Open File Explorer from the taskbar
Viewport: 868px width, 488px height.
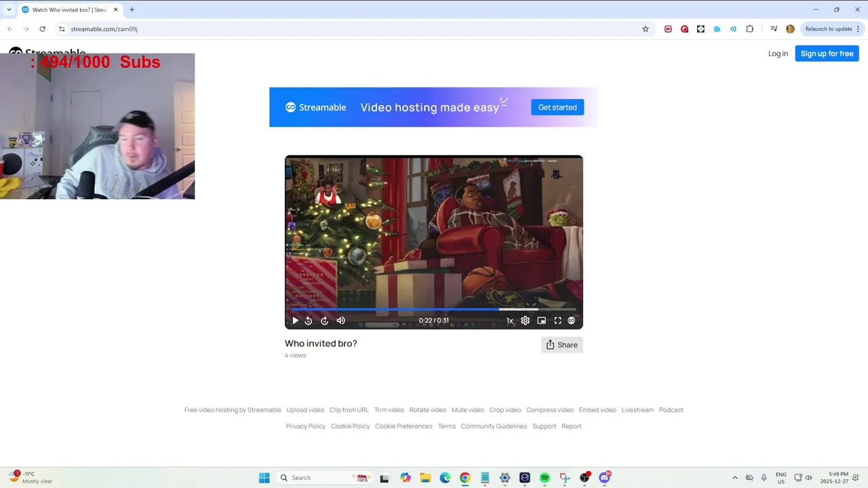coord(425,478)
